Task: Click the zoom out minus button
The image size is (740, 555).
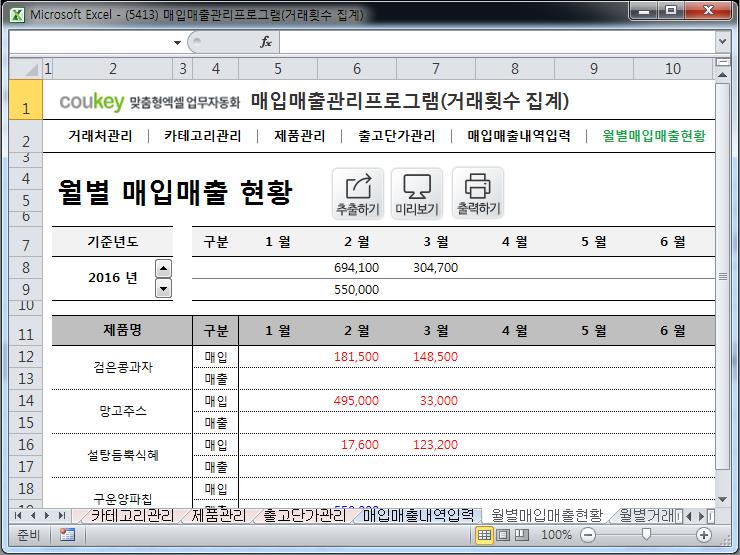Action: pos(588,535)
